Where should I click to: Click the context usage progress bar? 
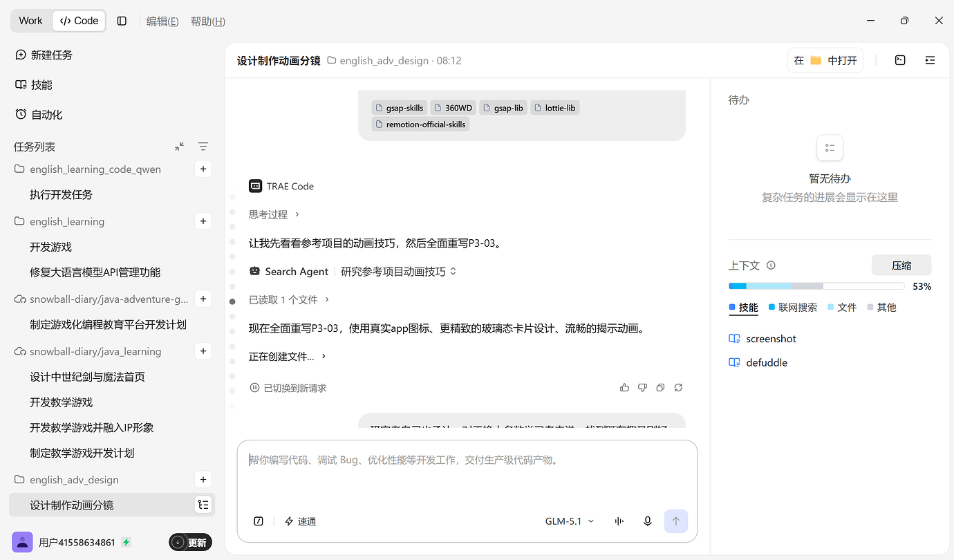[816, 286]
